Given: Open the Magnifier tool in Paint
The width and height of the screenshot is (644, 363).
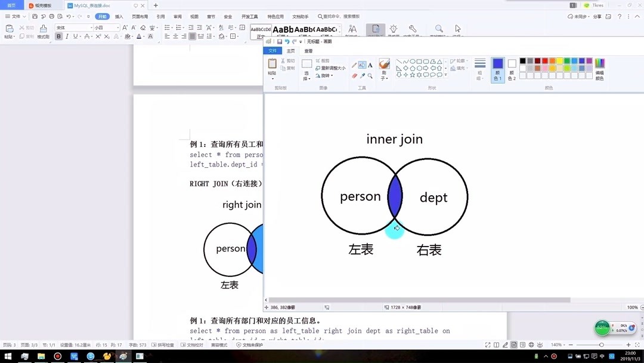Looking at the screenshot, I should click(370, 76).
